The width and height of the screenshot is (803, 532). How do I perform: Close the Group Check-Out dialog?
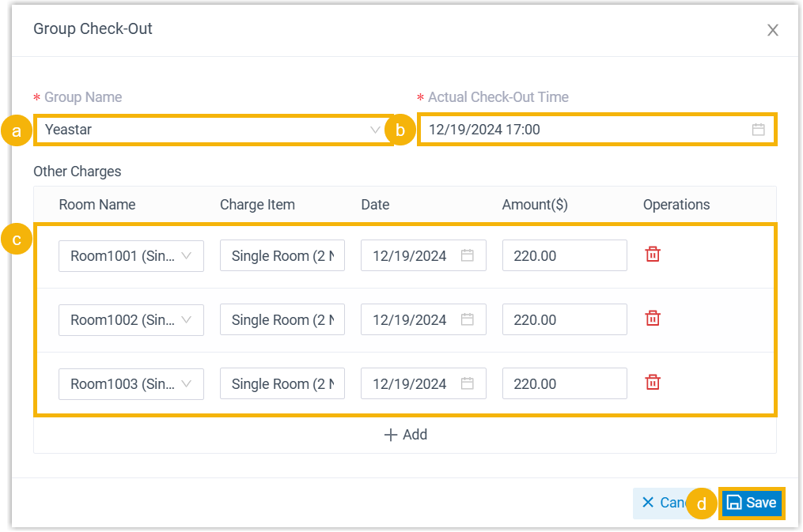click(x=773, y=30)
